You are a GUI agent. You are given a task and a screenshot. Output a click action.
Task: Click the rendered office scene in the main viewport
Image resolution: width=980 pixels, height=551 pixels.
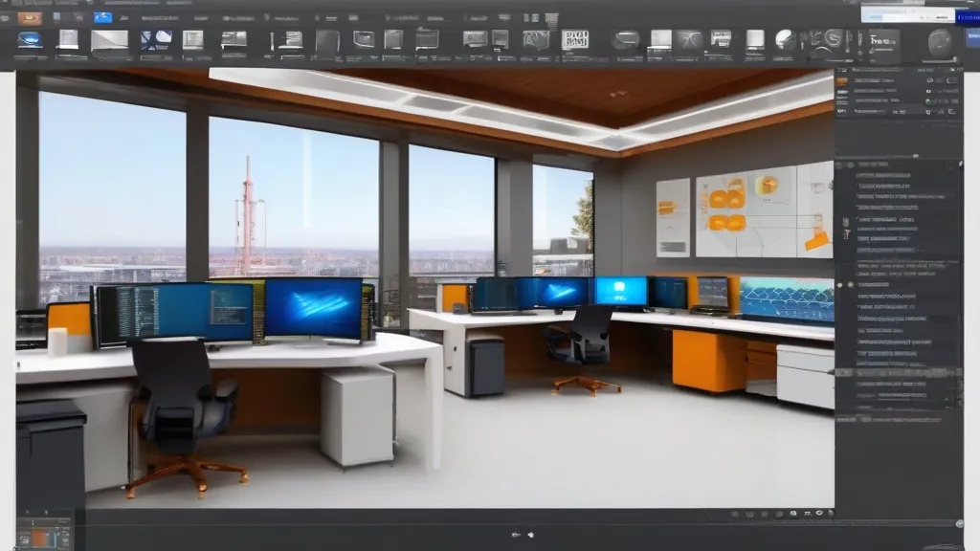[425, 289]
